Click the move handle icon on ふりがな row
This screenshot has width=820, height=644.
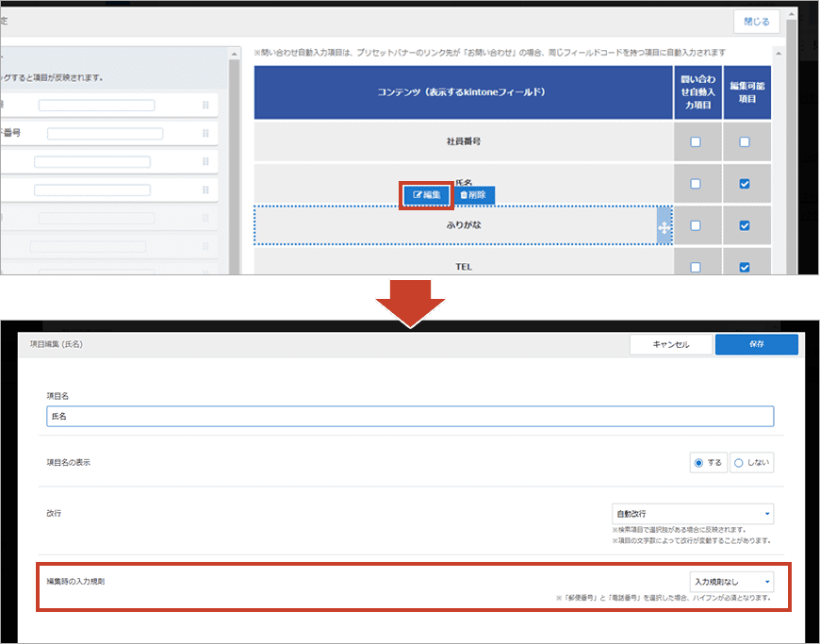click(664, 226)
